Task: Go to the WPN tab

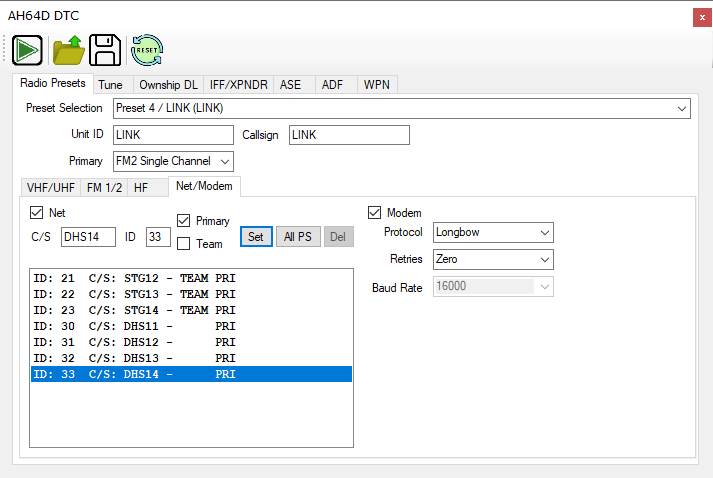Action: click(377, 85)
